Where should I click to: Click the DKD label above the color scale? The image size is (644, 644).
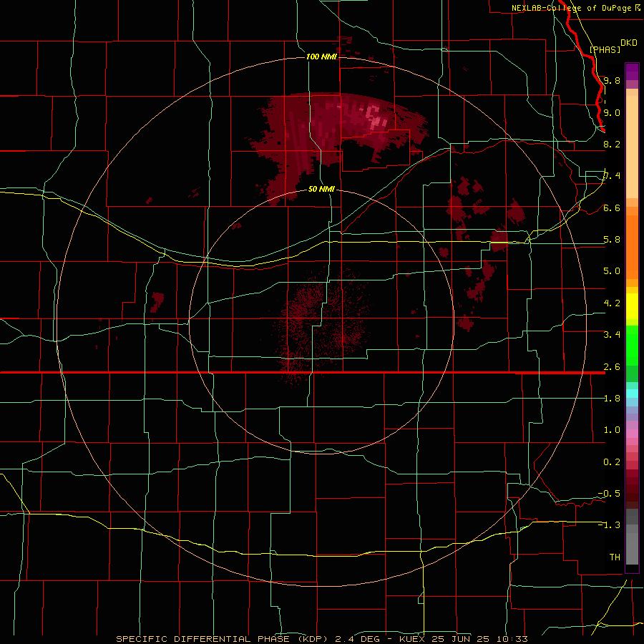coord(629,43)
